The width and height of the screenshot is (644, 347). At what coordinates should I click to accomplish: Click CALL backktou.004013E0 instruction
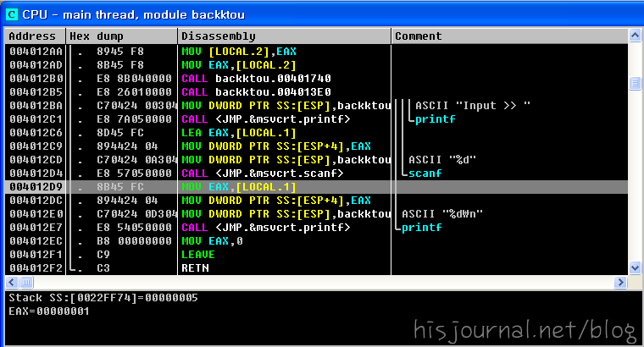[256, 92]
